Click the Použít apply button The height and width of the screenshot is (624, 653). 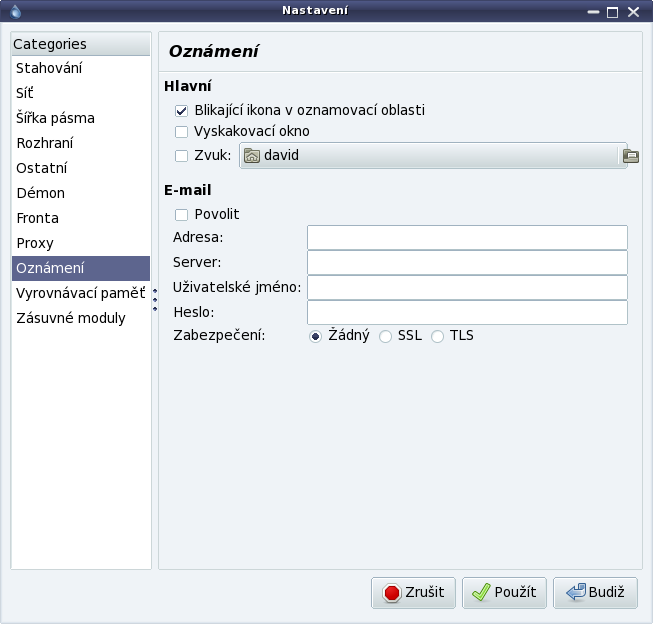504,592
